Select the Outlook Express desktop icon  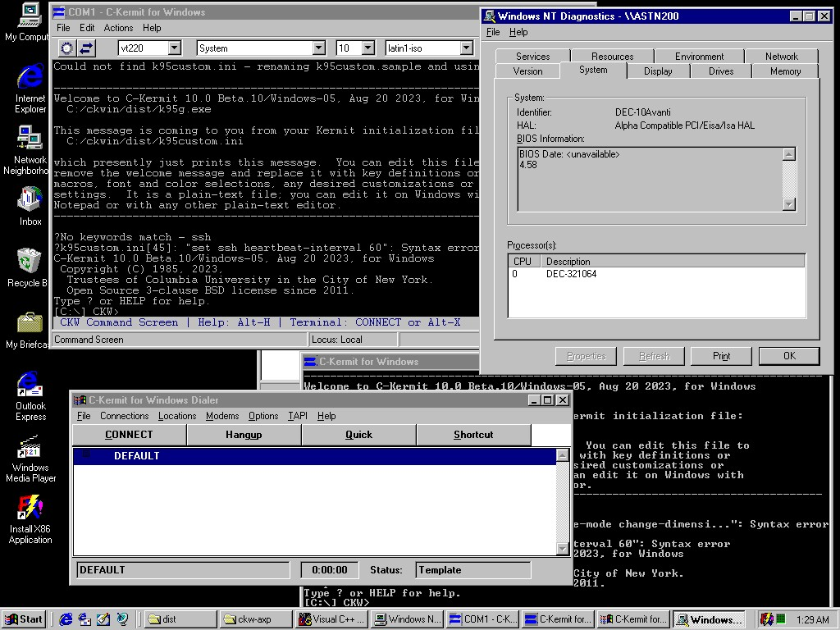30,396
